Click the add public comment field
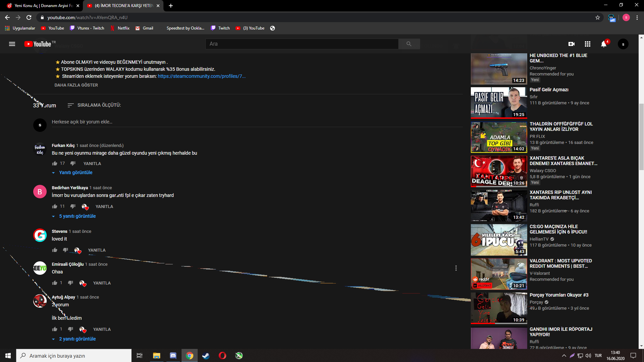This screenshot has height=362, width=644. (257, 122)
